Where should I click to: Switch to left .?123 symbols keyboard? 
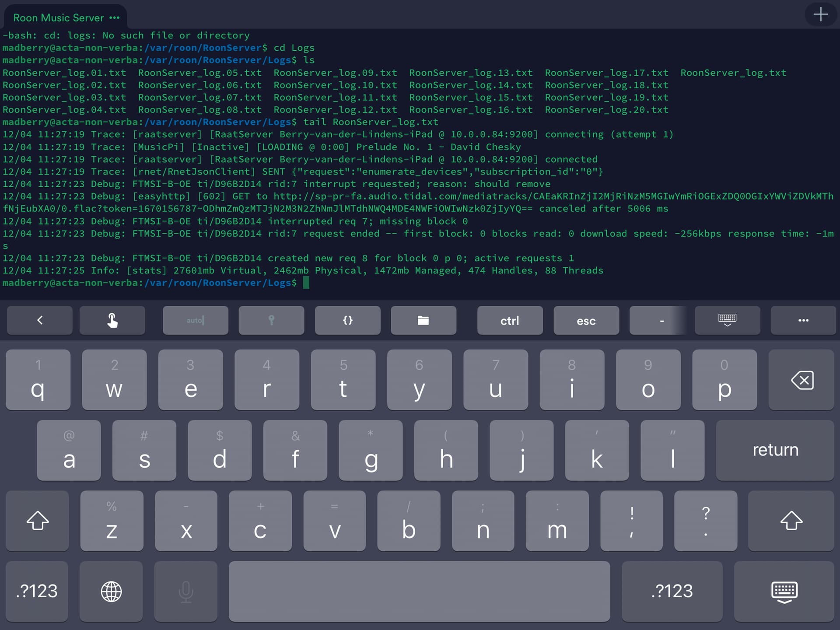click(x=37, y=591)
